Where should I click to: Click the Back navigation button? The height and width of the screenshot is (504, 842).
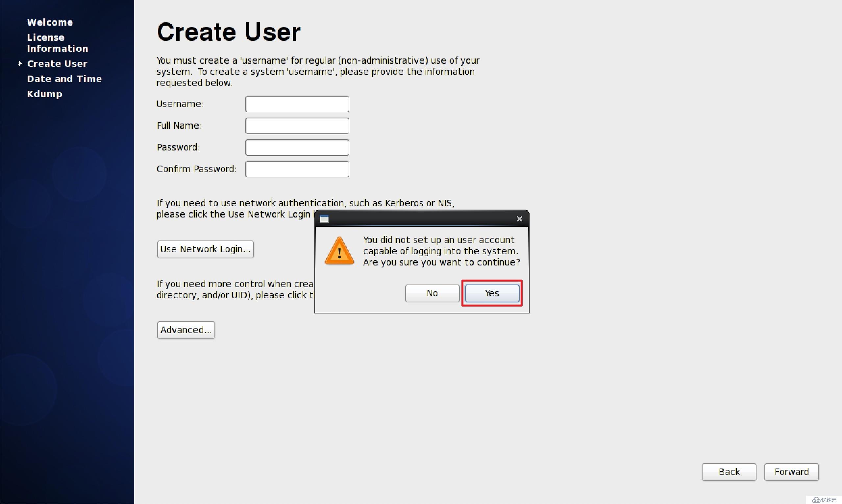tap(729, 471)
